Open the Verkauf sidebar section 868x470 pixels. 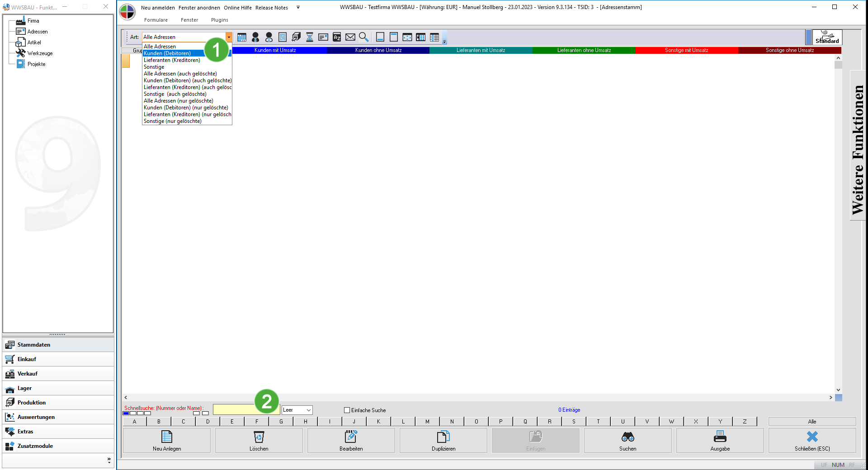(x=58, y=374)
